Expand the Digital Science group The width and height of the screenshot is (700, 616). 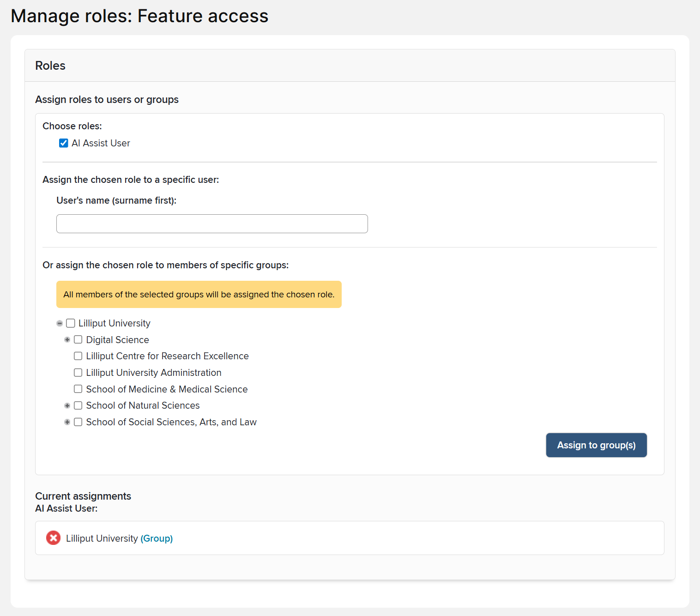tap(67, 340)
